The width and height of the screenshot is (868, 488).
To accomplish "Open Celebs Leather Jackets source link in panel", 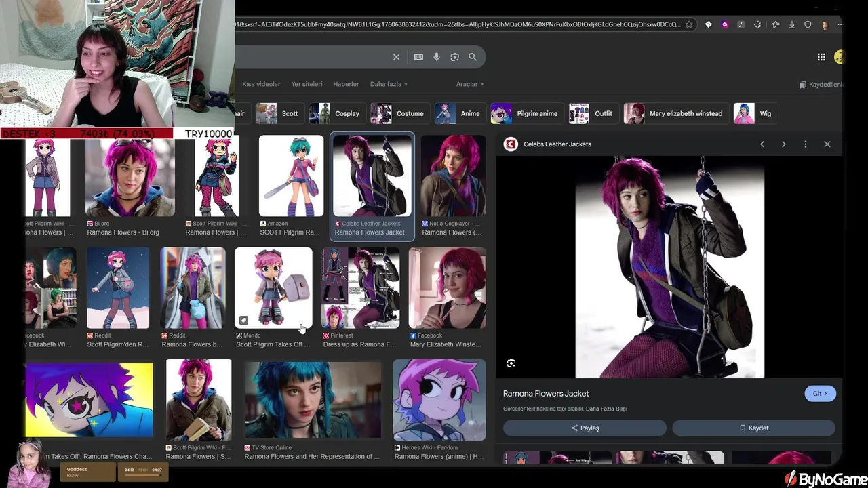I will coord(557,144).
